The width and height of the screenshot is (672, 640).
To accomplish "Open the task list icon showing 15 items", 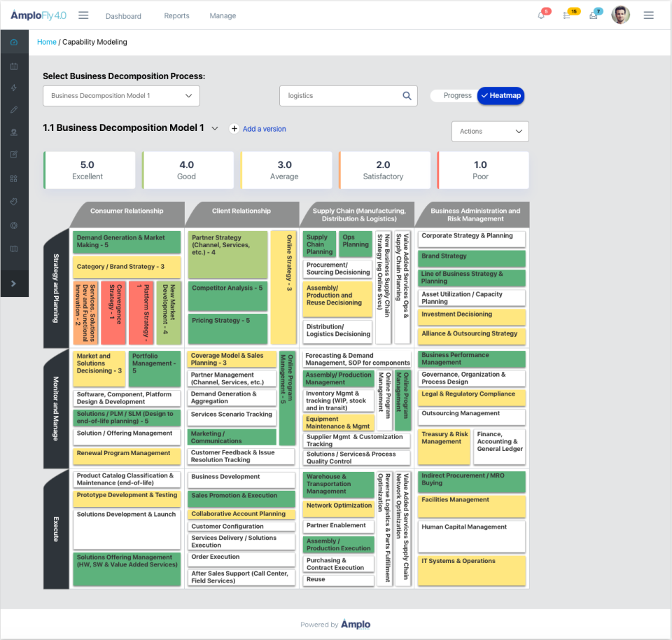I will [568, 15].
